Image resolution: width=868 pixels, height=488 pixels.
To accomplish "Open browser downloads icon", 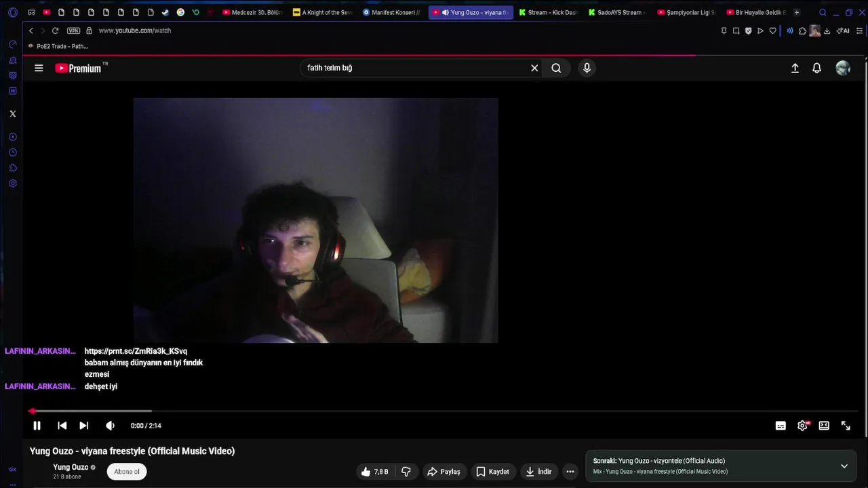I will pos(827,30).
